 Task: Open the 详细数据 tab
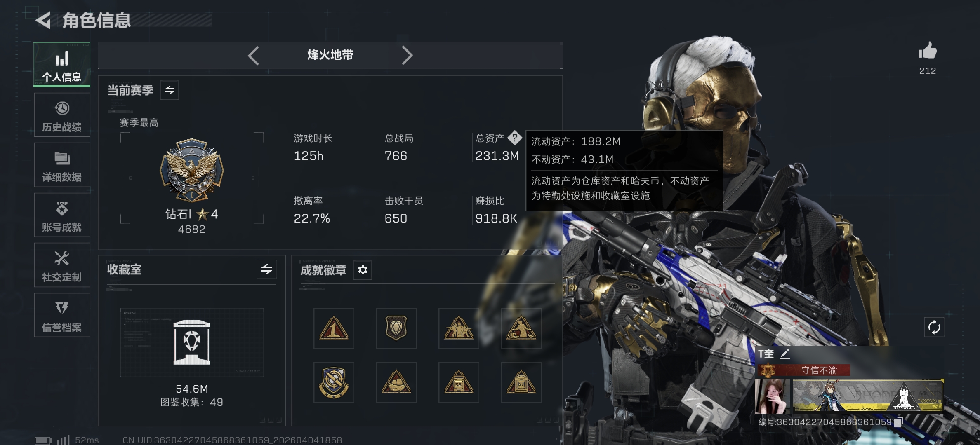pyautogui.click(x=62, y=165)
